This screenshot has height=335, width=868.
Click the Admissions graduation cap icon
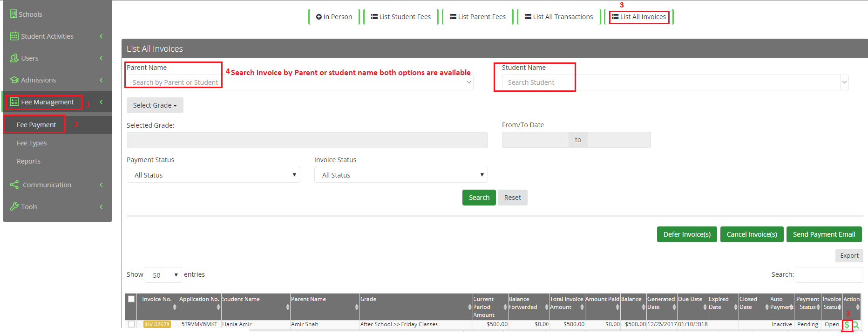click(x=14, y=80)
